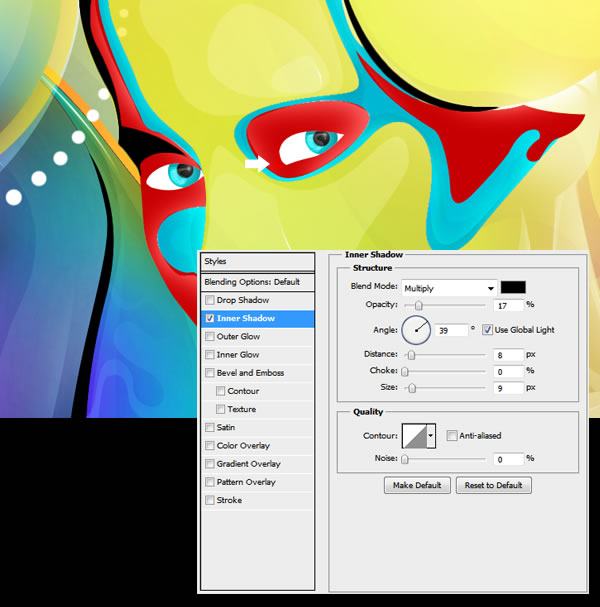Screen dimensions: 600x607
Task: Click the Noise slider handle
Action: point(405,459)
